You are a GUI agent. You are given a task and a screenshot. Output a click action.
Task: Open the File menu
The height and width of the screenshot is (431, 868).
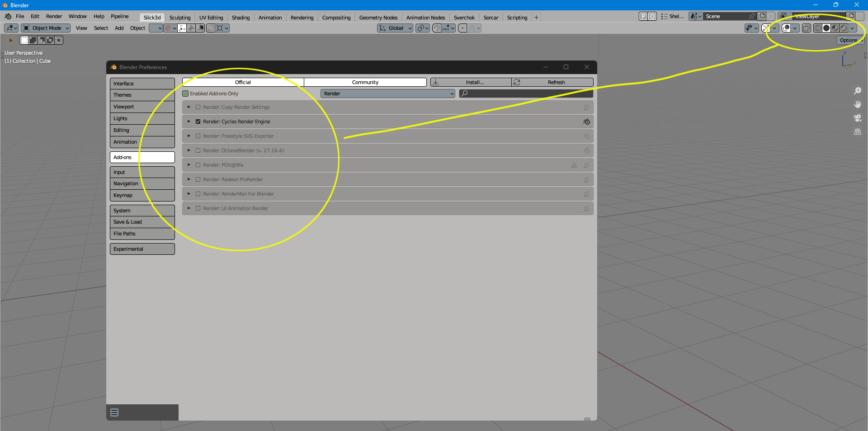(x=20, y=16)
